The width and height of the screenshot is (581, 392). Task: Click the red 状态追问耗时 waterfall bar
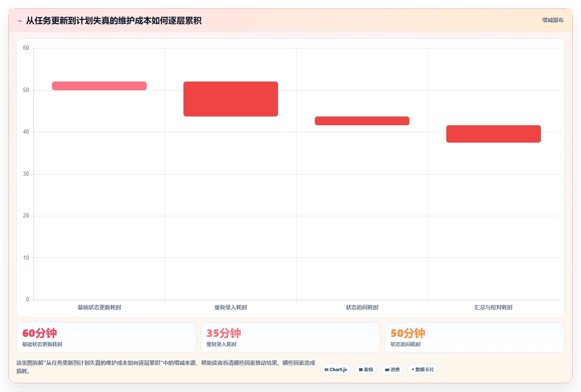pyautogui.click(x=362, y=121)
